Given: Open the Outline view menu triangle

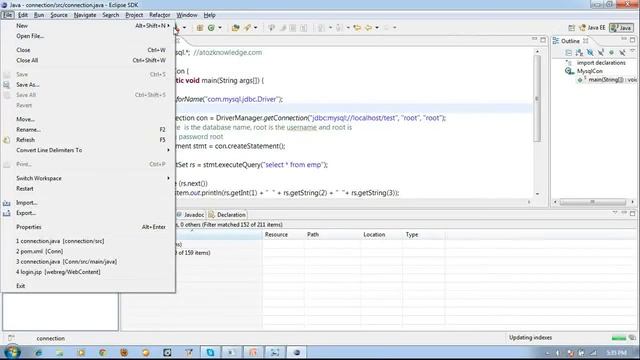Looking at the screenshot, I should click(x=633, y=51).
